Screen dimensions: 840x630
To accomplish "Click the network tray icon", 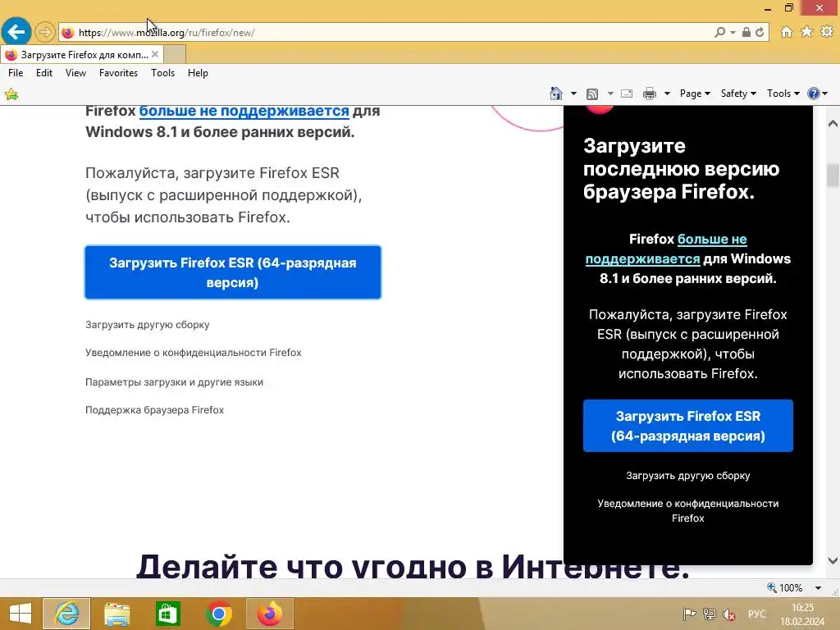I will (710, 614).
